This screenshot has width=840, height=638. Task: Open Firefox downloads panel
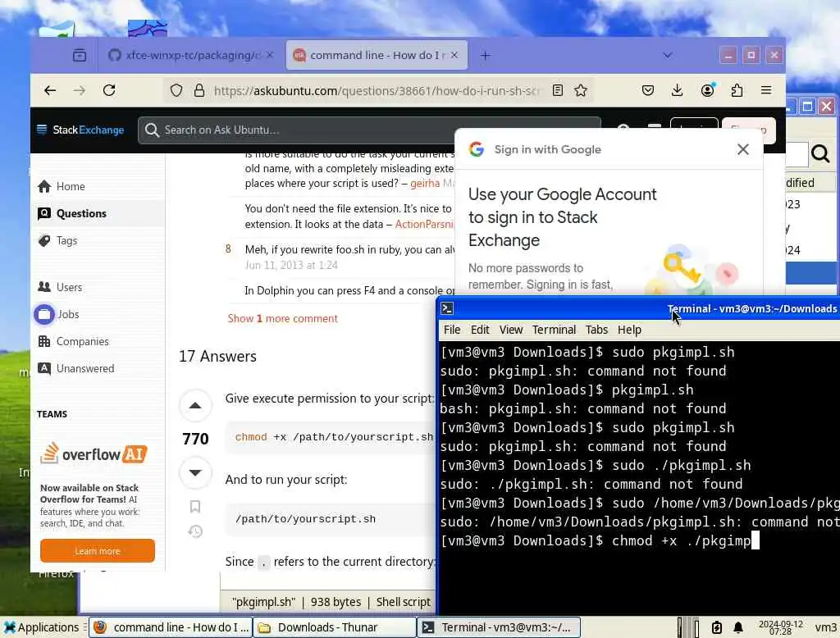pyautogui.click(x=677, y=90)
